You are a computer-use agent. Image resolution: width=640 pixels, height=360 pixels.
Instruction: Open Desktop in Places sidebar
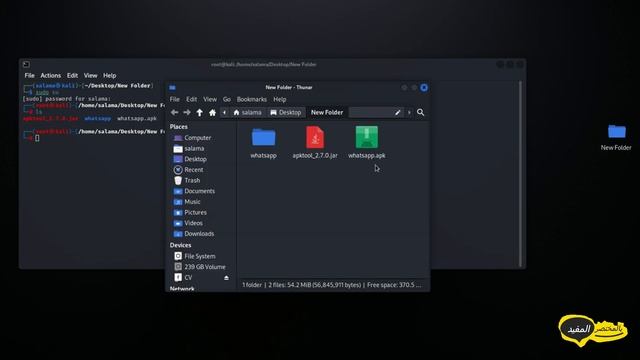pos(195,159)
